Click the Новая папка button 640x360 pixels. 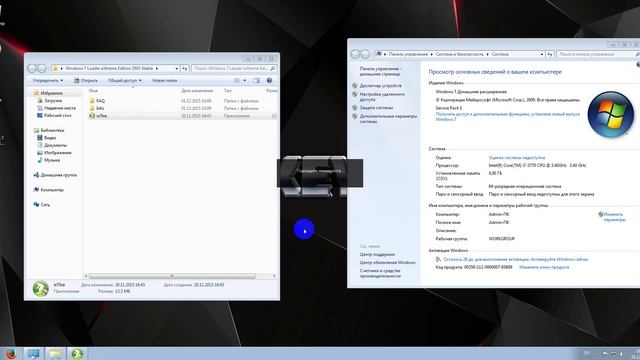(x=164, y=80)
